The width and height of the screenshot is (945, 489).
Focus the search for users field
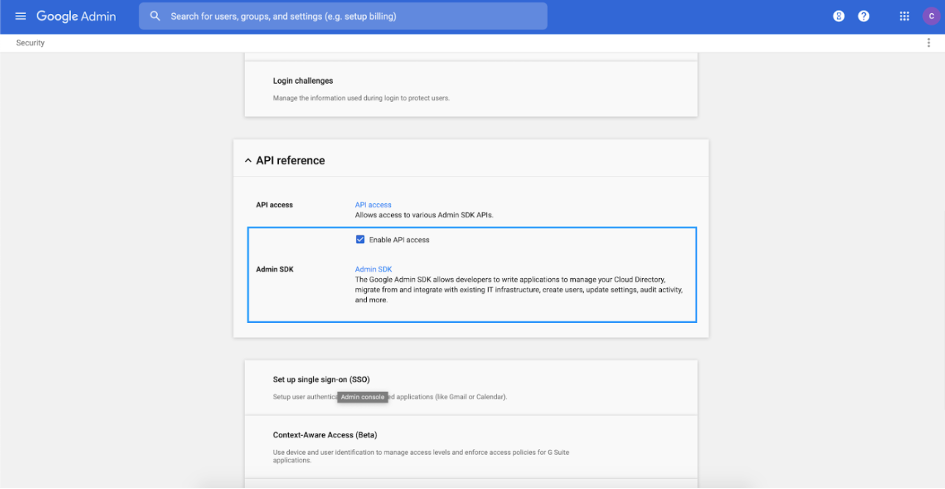343,16
